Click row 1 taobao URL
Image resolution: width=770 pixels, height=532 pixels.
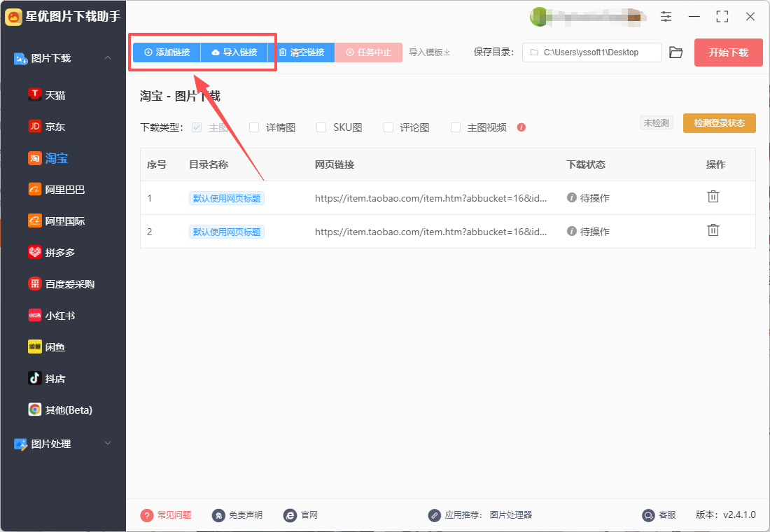point(430,198)
